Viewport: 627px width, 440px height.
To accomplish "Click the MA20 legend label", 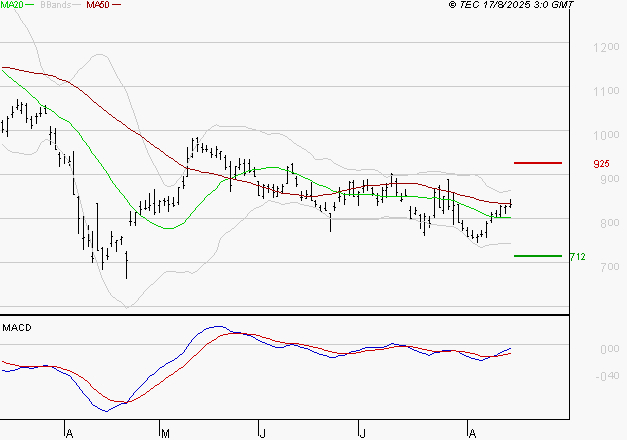I will pyautogui.click(x=12, y=5).
